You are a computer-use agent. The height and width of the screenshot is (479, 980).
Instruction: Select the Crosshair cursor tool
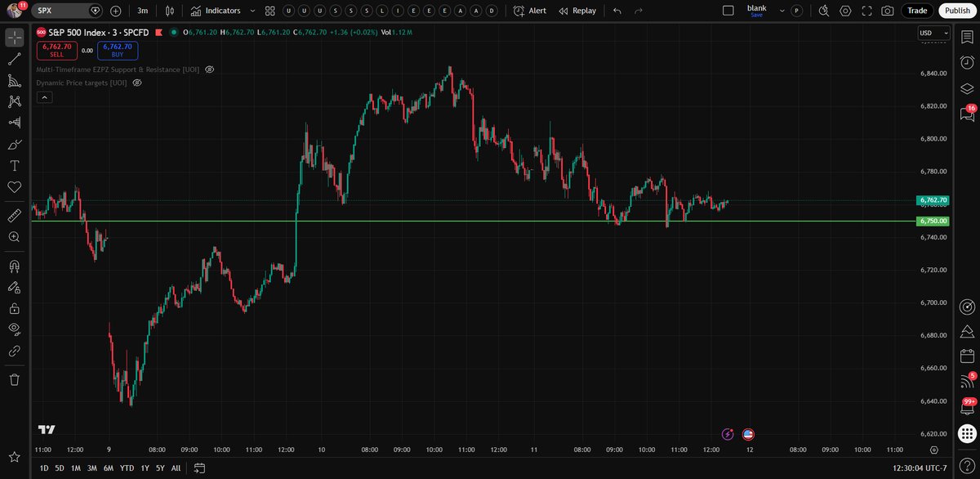pos(14,38)
